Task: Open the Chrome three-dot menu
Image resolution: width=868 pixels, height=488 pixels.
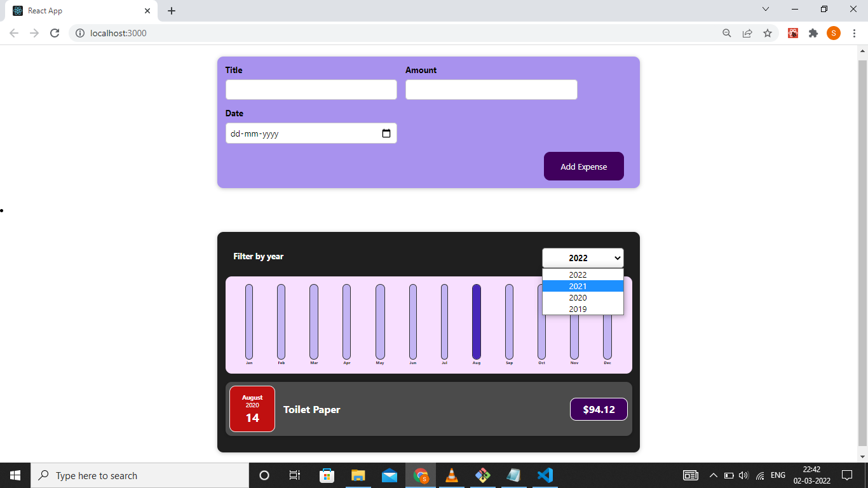Action: click(854, 33)
